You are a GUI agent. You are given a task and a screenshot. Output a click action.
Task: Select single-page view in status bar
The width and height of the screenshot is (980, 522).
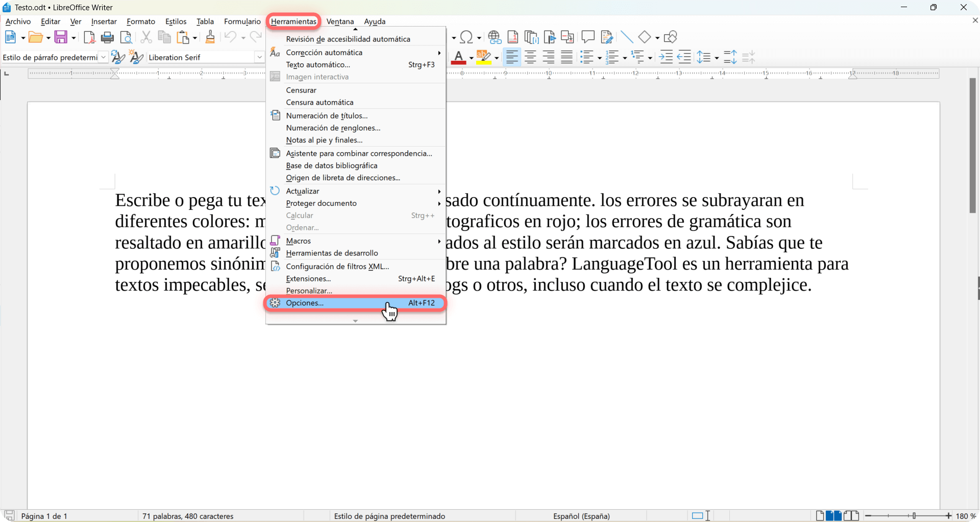pyautogui.click(x=820, y=516)
